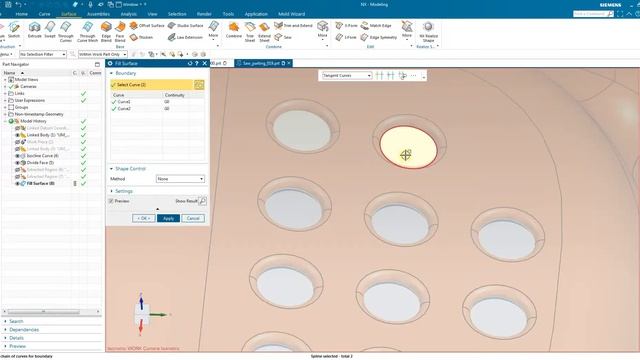The height and width of the screenshot is (360, 640).
Task: Click the Extrude tool icon
Action: pyautogui.click(x=35, y=31)
